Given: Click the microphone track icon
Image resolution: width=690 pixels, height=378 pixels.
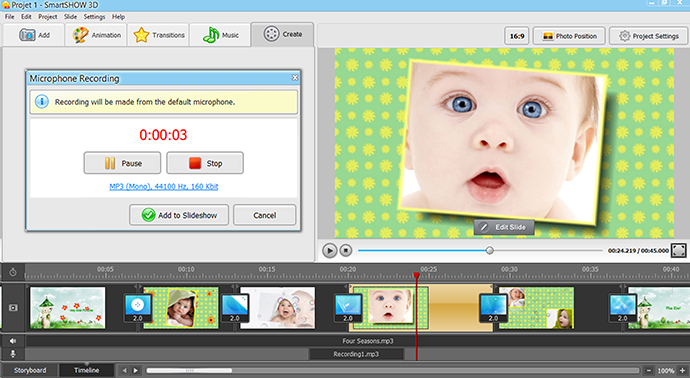Looking at the screenshot, I should pos(13,354).
